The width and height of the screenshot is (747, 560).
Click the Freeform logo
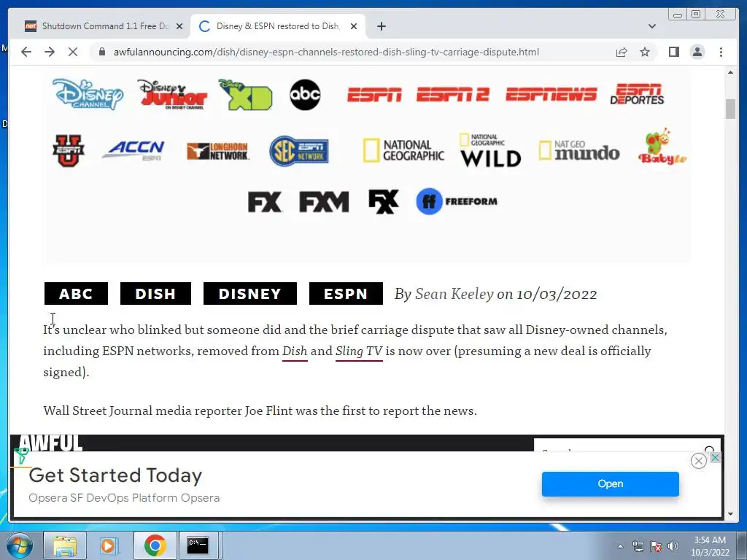(x=457, y=201)
